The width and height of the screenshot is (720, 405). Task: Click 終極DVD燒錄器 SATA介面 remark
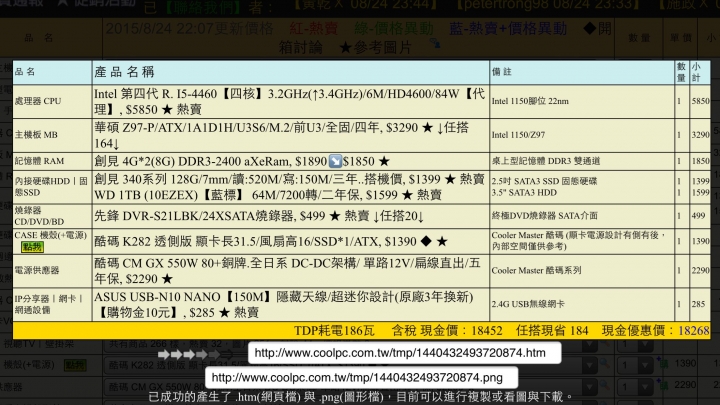coord(545,215)
